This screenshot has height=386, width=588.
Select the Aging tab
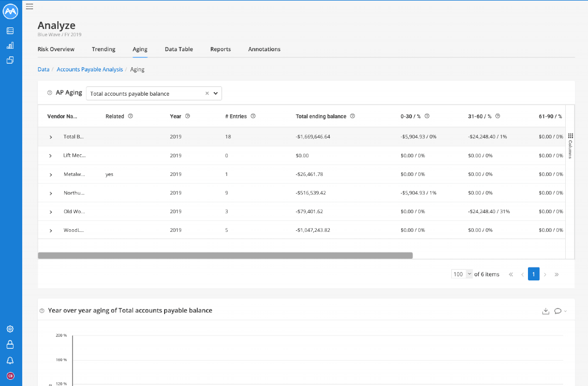click(140, 49)
